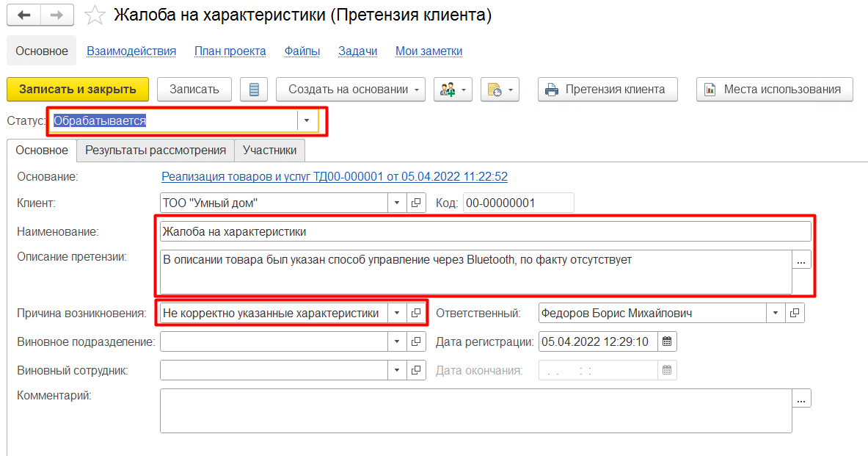Switch to the Участники tab

pos(269,150)
